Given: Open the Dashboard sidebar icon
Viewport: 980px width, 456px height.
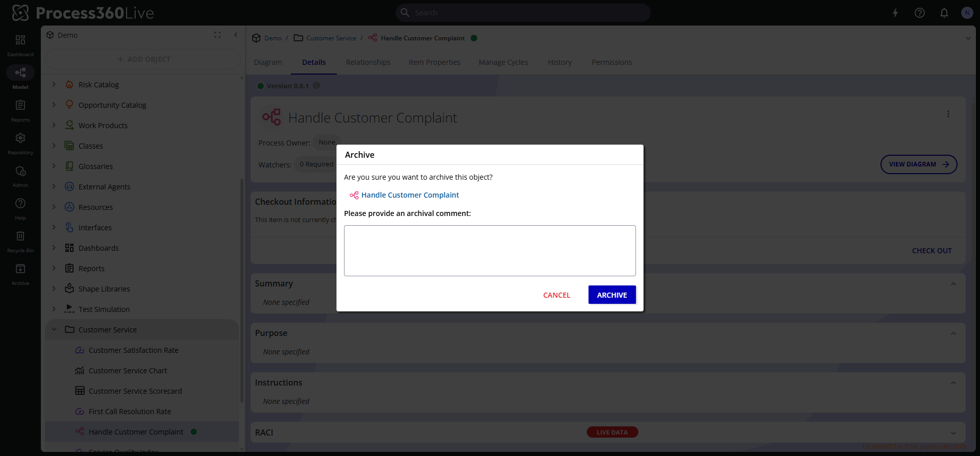Looking at the screenshot, I should point(20,40).
